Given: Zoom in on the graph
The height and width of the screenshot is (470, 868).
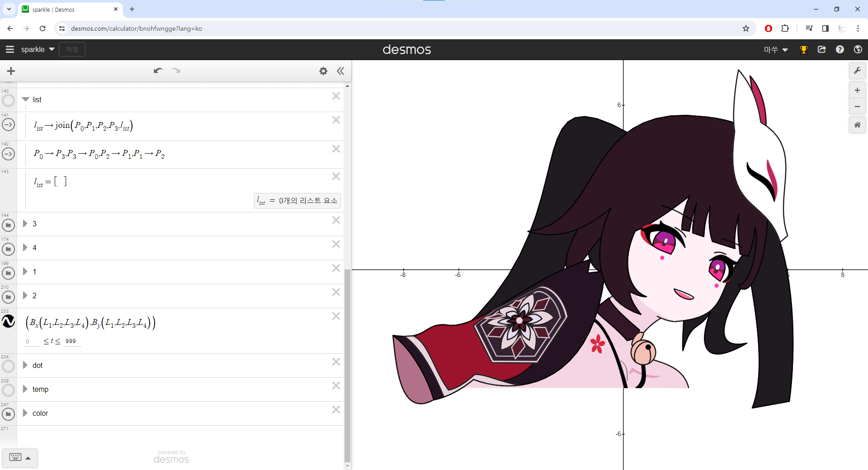Looking at the screenshot, I should coord(857,90).
